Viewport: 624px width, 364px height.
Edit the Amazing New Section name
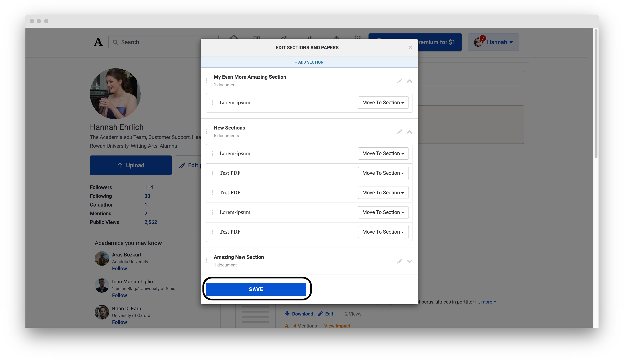pos(399,261)
